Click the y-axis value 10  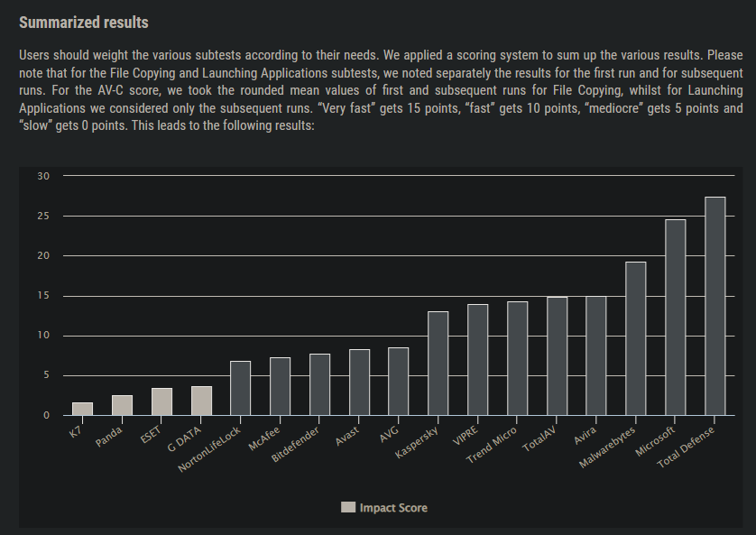tap(43, 335)
